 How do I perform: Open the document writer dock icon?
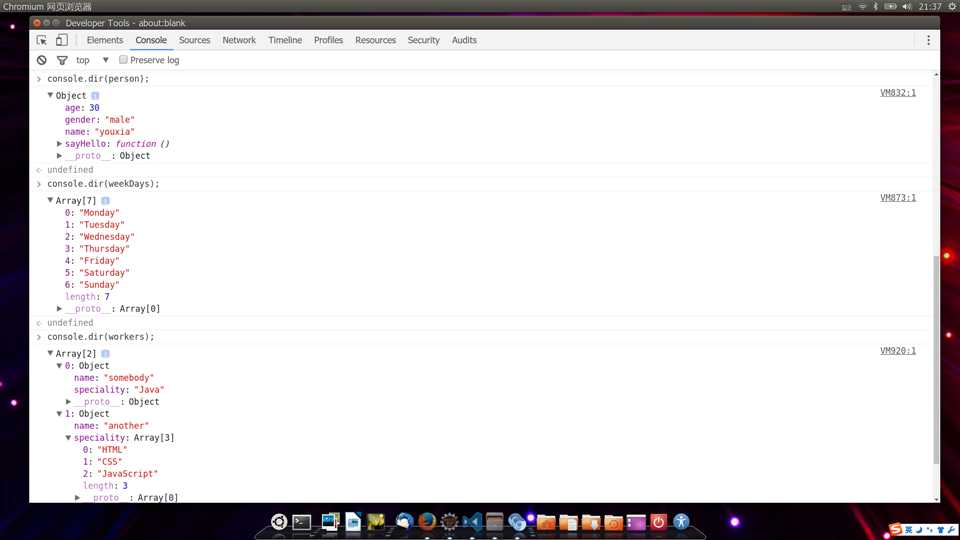pos(353,522)
